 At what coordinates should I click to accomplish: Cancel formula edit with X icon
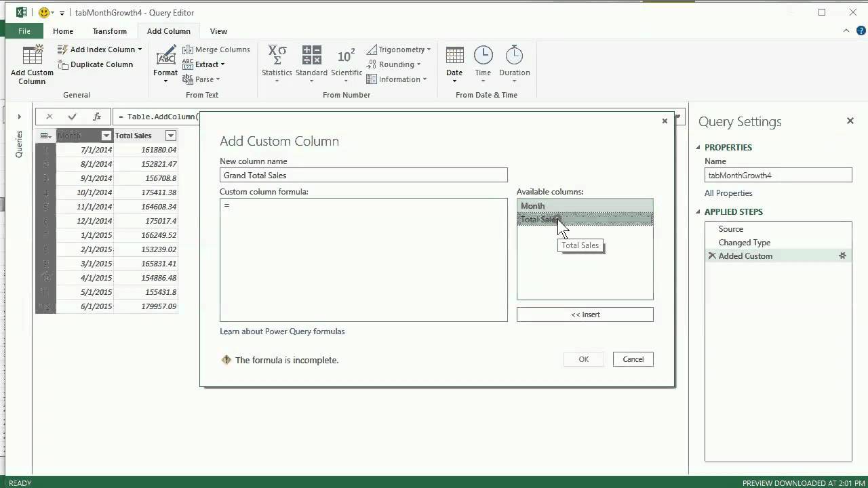click(x=49, y=117)
